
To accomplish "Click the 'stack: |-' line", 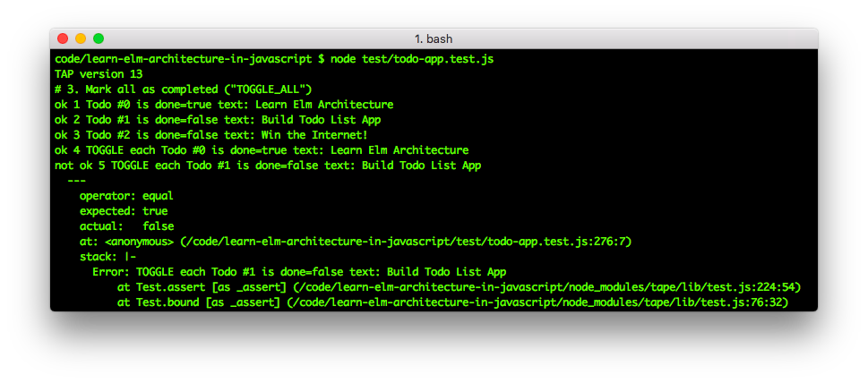I will (108, 257).
